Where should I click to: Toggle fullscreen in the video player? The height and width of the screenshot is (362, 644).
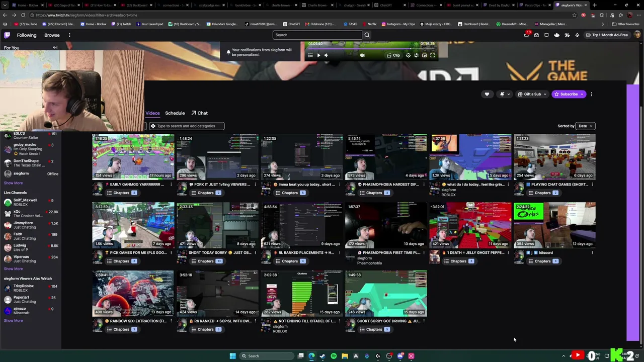pos(432,55)
